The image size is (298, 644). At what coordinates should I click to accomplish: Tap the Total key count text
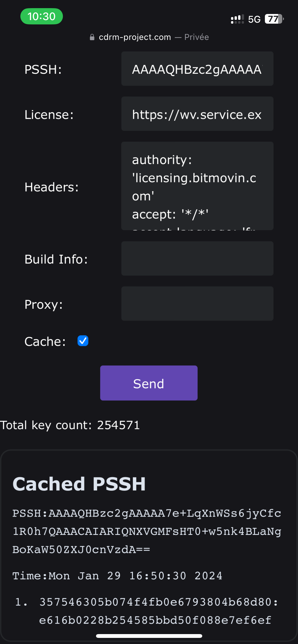70,425
